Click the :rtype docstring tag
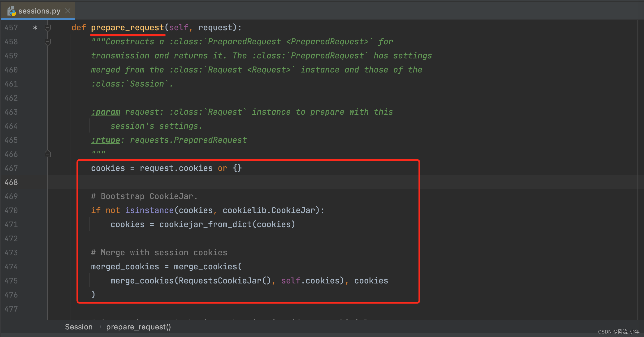This screenshot has width=644, height=337. coord(106,140)
